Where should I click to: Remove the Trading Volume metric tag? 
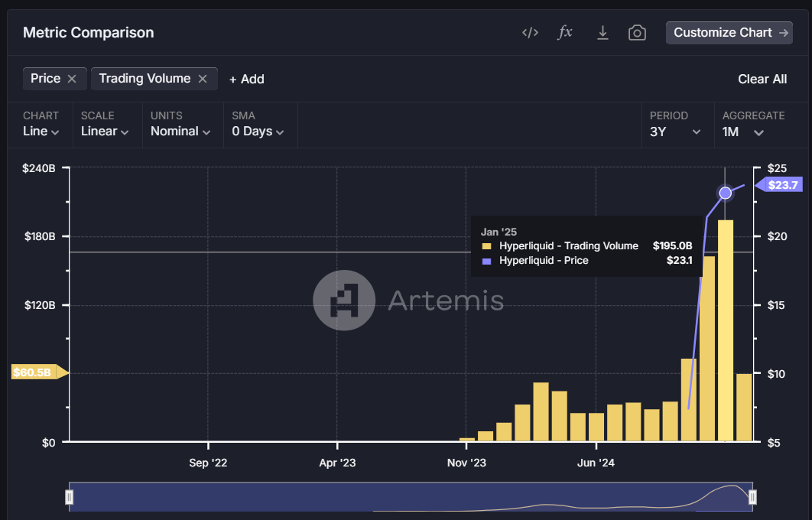[x=203, y=79]
